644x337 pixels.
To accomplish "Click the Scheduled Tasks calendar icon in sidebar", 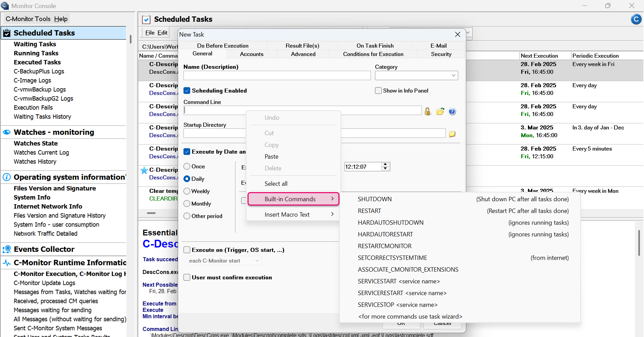I will pyautogui.click(x=7, y=33).
